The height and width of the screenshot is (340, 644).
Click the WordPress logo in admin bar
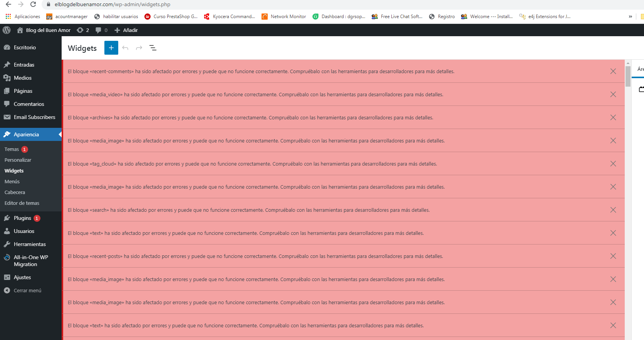(x=7, y=30)
